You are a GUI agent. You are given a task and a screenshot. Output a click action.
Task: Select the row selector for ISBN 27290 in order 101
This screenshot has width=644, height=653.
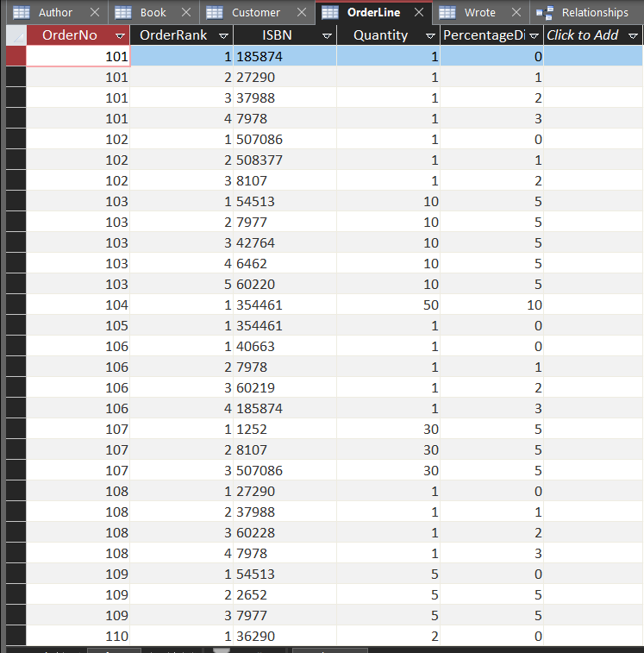coord(16,77)
